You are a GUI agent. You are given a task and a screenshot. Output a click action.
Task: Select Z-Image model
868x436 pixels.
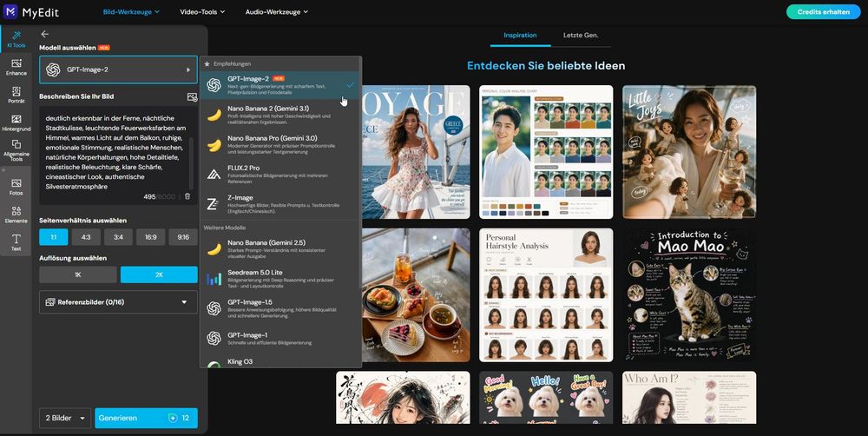click(x=280, y=204)
